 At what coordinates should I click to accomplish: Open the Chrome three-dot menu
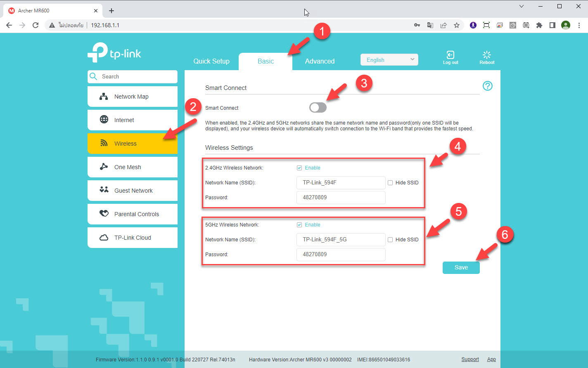coord(579,25)
